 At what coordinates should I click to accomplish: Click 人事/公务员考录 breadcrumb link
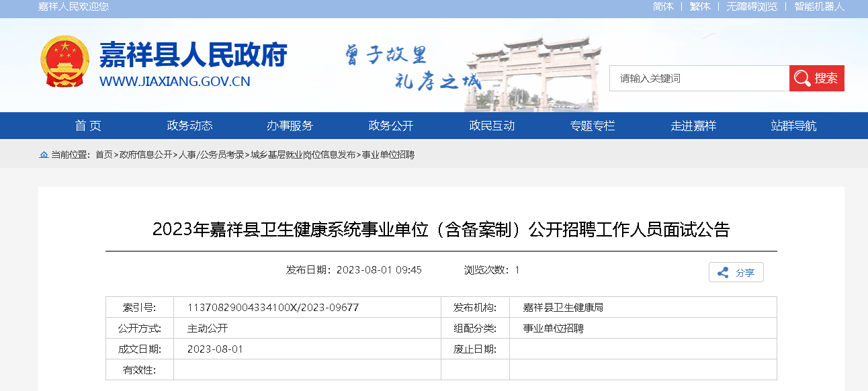click(212, 155)
